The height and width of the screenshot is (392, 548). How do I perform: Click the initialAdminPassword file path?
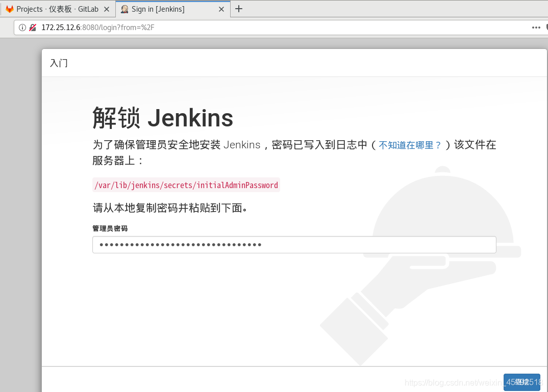click(186, 185)
